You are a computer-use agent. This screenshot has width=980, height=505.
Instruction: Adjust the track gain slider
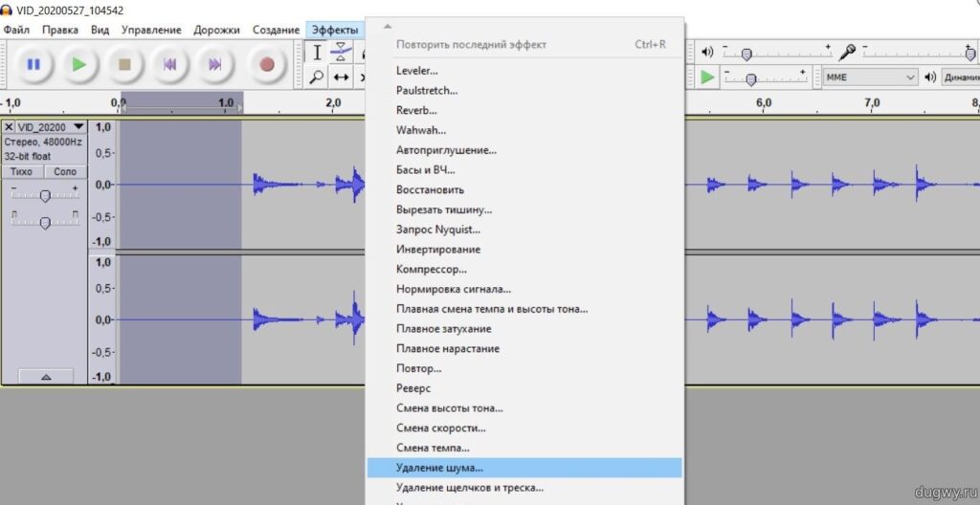point(44,196)
